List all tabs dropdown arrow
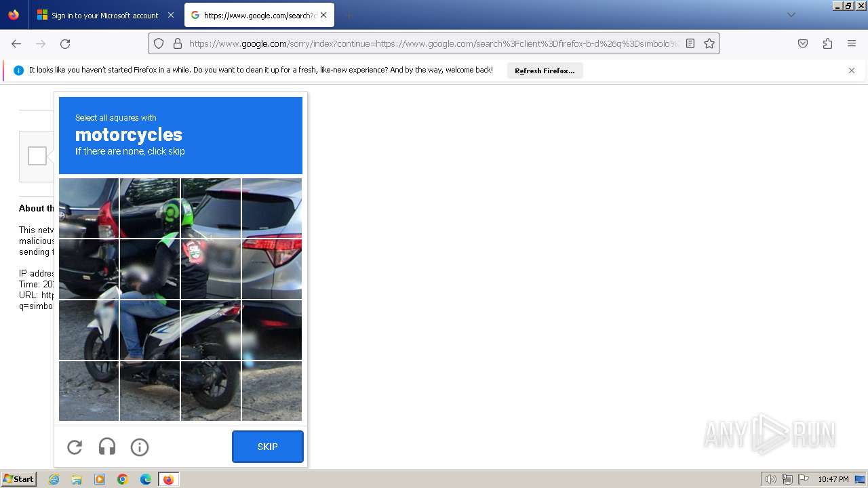Image resolution: width=868 pixels, height=488 pixels. coord(791,15)
